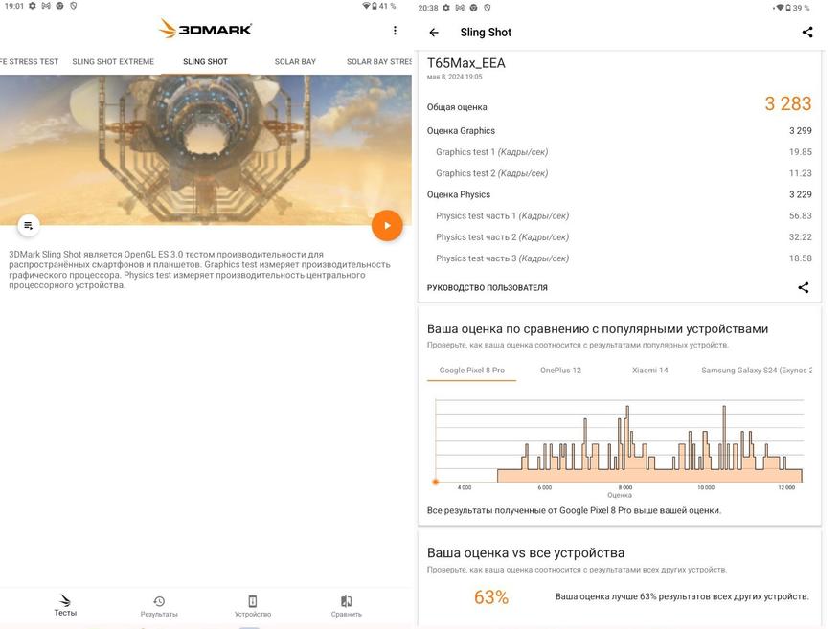Tap the Sling Shot preview image
This screenshot has width=840, height=629.
coord(206,149)
